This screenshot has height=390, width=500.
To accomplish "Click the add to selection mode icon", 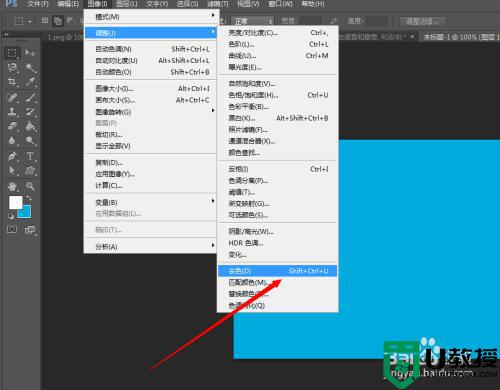I will (58, 21).
